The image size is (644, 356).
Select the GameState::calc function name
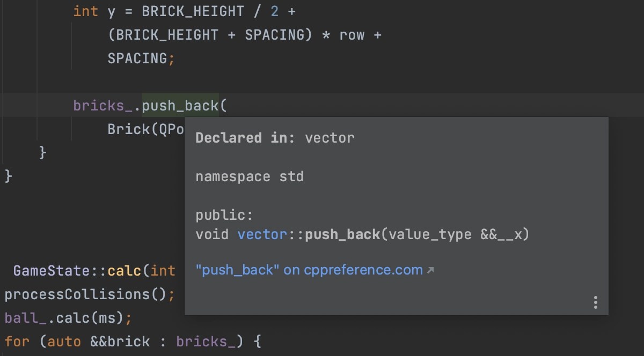click(124, 271)
